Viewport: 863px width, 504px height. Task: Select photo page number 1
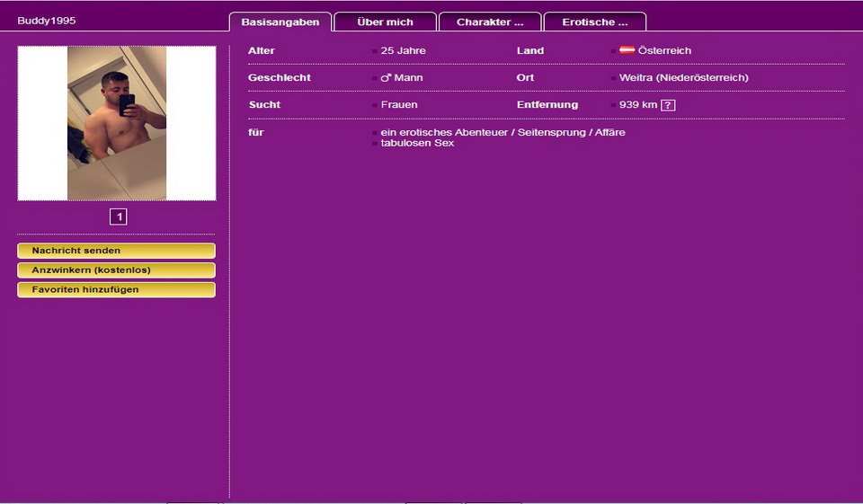pos(119,217)
